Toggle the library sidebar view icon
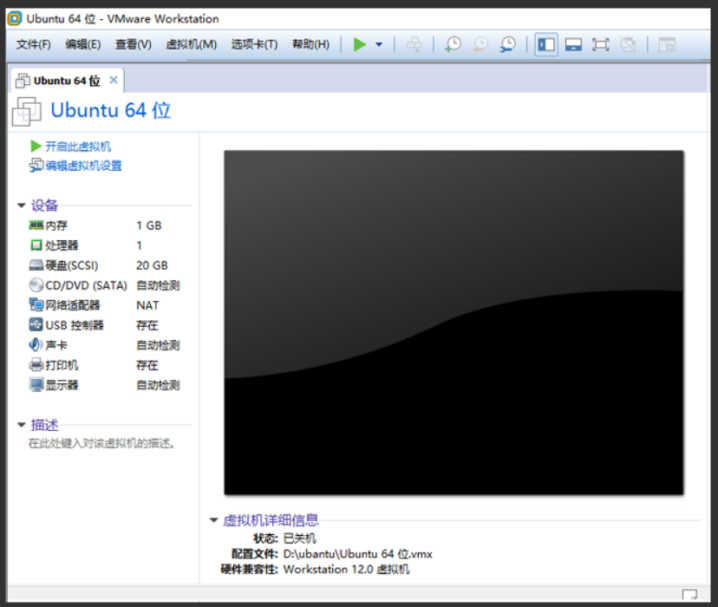The width and height of the screenshot is (718, 607). point(546,44)
